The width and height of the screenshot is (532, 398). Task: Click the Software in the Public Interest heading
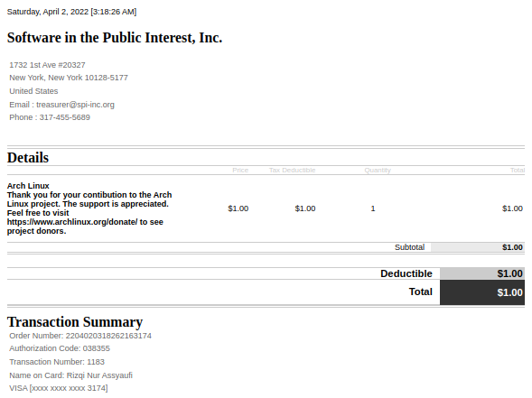(x=115, y=38)
